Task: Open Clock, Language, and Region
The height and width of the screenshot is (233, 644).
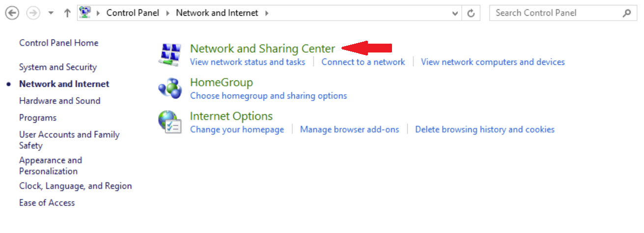Action: [x=75, y=186]
